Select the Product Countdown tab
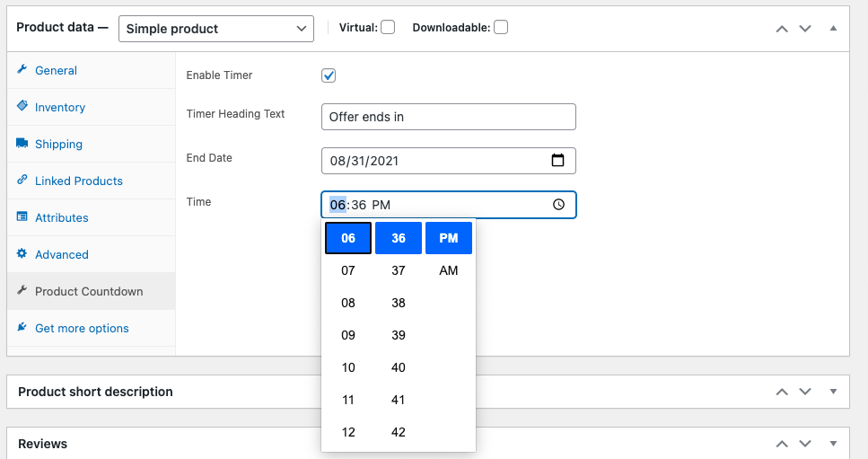 coord(92,291)
